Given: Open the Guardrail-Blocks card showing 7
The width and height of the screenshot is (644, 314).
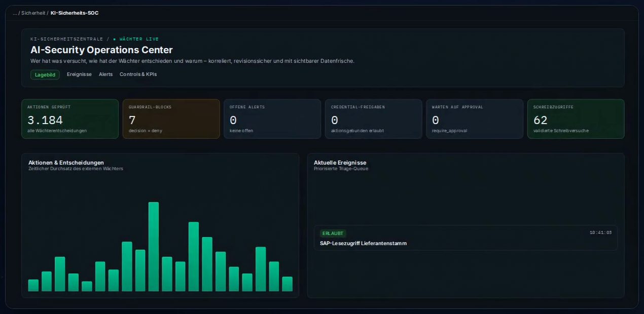Looking at the screenshot, I should pyautogui.click(x=171, y=119).
